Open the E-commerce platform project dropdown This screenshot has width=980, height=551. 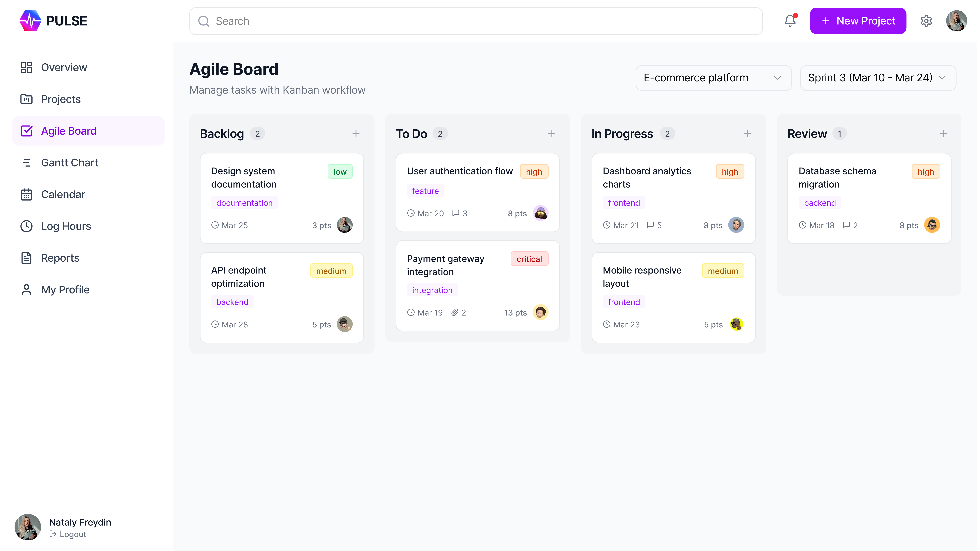tap(714, 78)
